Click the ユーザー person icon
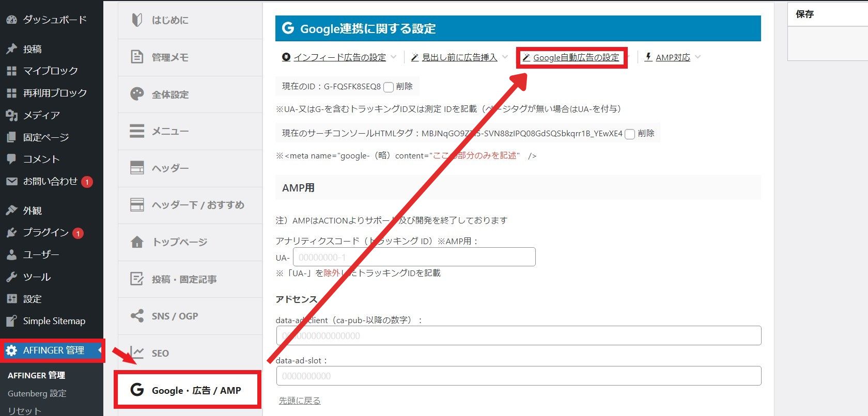 pos(11,255)
